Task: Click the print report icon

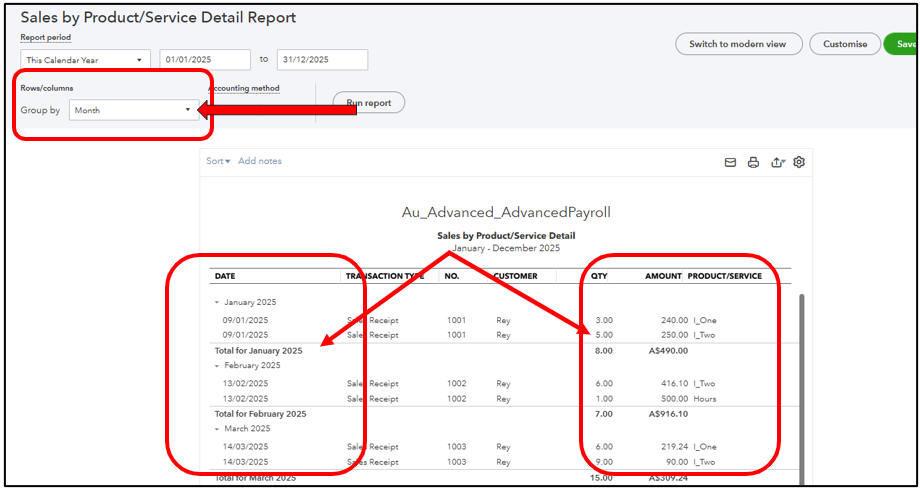Action: 753,163
